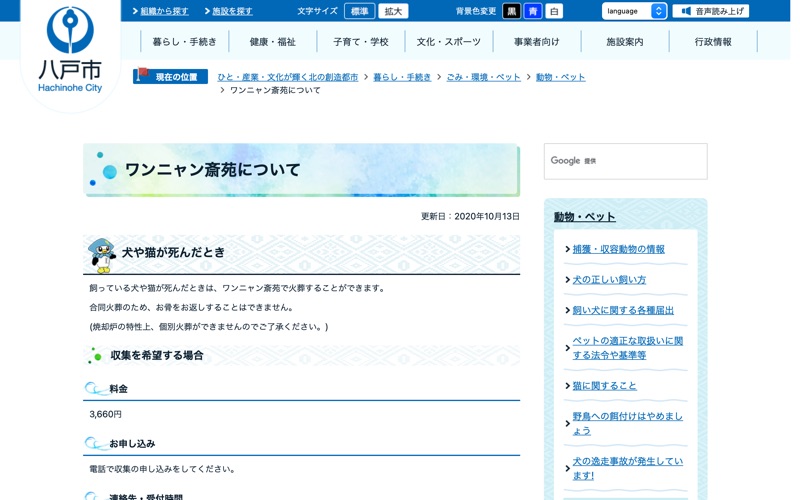Open 飼い犬に関する各種届出 in sidebar
This screenshot has height=500, width=800.
click(623, 310)
